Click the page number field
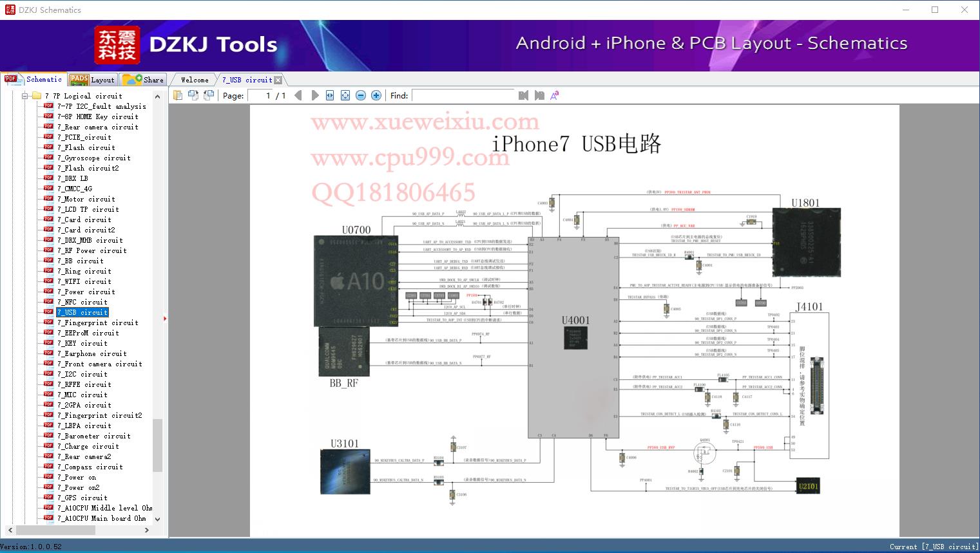The width and height of the screenshot is (980, 553). (260, 95)
